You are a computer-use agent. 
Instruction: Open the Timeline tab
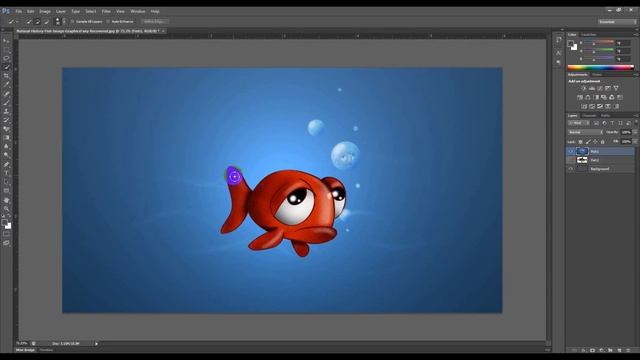tap(46, 350)
